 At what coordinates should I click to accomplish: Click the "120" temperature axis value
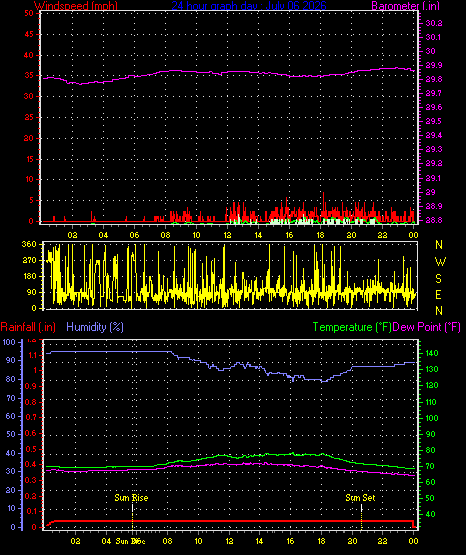pos(432,385)
